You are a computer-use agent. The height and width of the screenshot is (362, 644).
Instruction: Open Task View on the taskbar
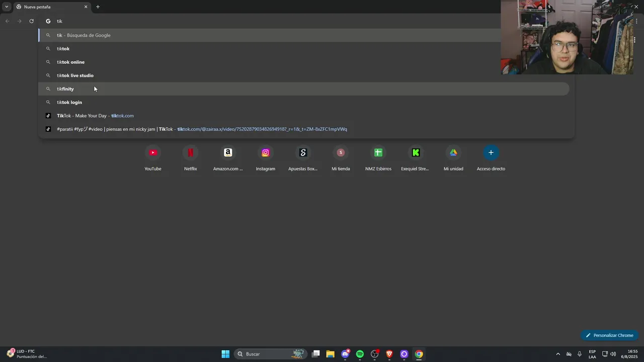[x=315, y=354]
